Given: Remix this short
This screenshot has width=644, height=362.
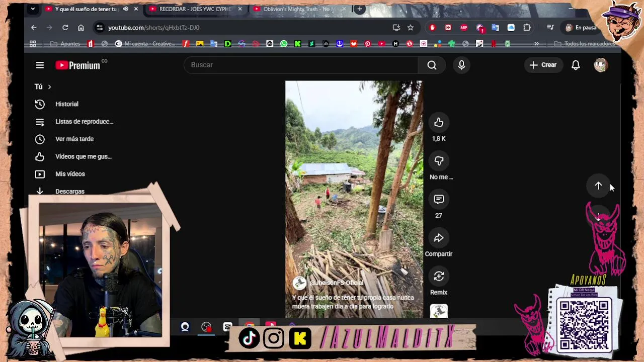Looking at the screenshot, I should point(439,276).
